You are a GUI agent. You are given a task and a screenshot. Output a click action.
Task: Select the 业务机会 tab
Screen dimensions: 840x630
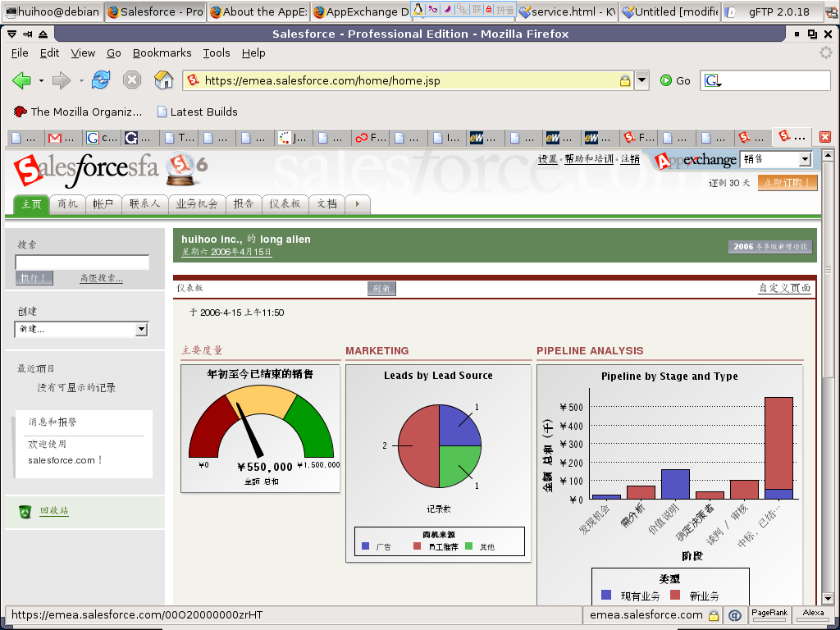[197, 204]
